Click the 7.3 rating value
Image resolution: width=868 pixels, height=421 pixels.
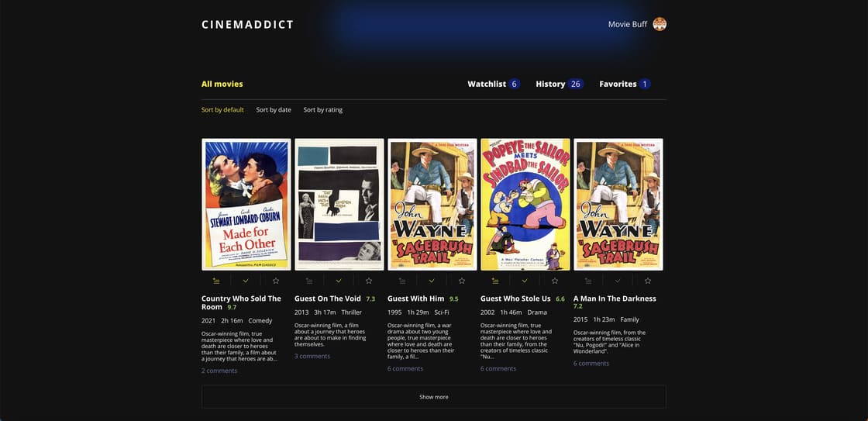click(x=370, y=299)
